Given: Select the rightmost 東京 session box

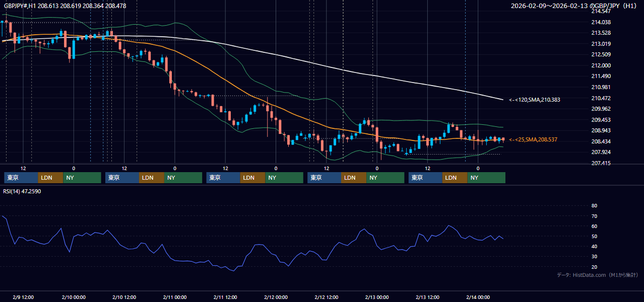Looking at the screenshot, I should click(x=426, y=178).
